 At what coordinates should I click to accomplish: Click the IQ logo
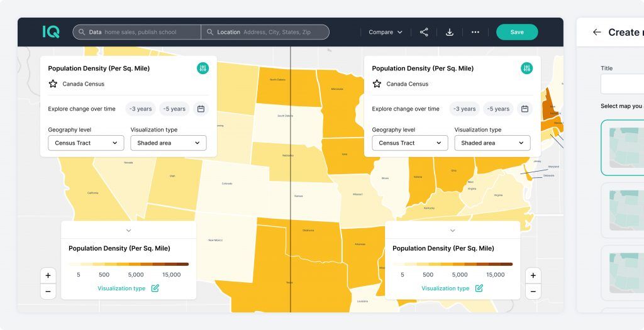tap(51, 32)
